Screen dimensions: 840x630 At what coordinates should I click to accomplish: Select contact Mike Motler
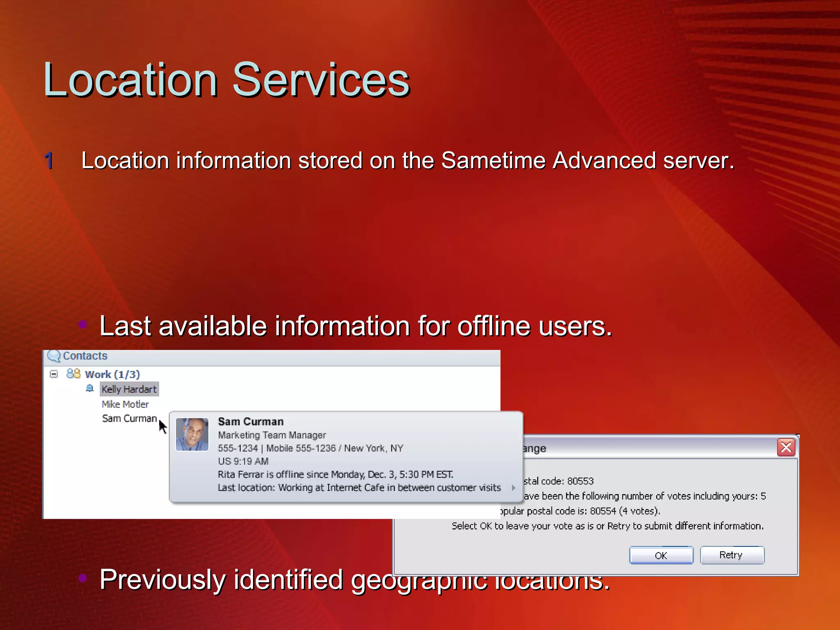tap(125, 404)
